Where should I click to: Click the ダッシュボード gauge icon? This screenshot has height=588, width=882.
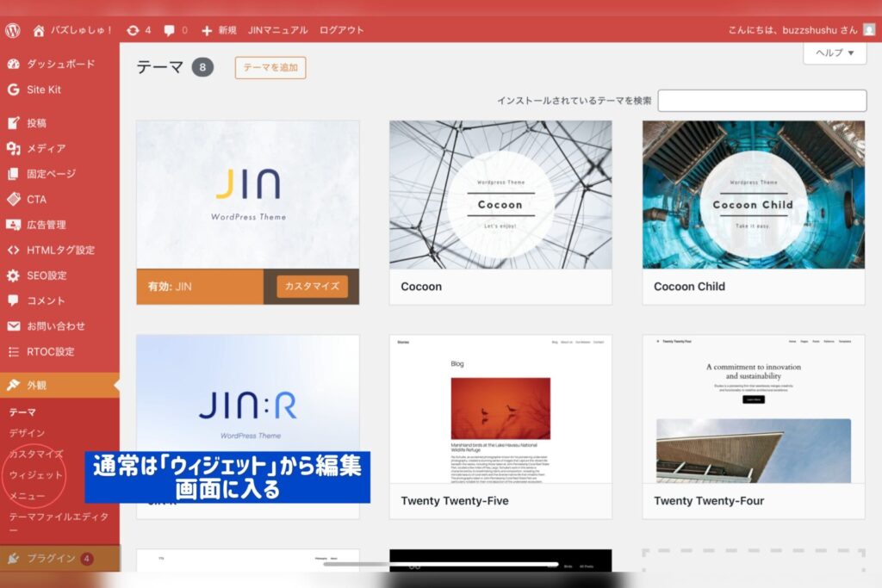click(14, 64)
